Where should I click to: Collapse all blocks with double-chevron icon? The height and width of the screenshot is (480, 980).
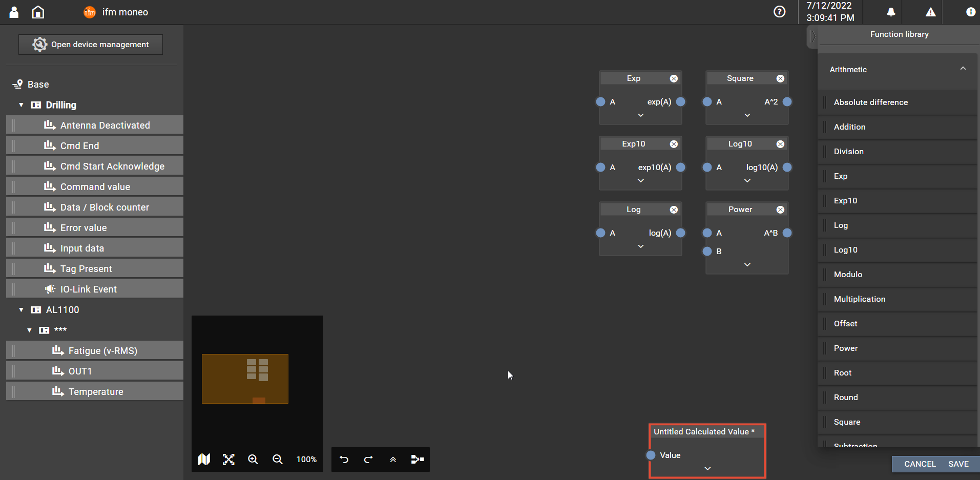point(393,460)
